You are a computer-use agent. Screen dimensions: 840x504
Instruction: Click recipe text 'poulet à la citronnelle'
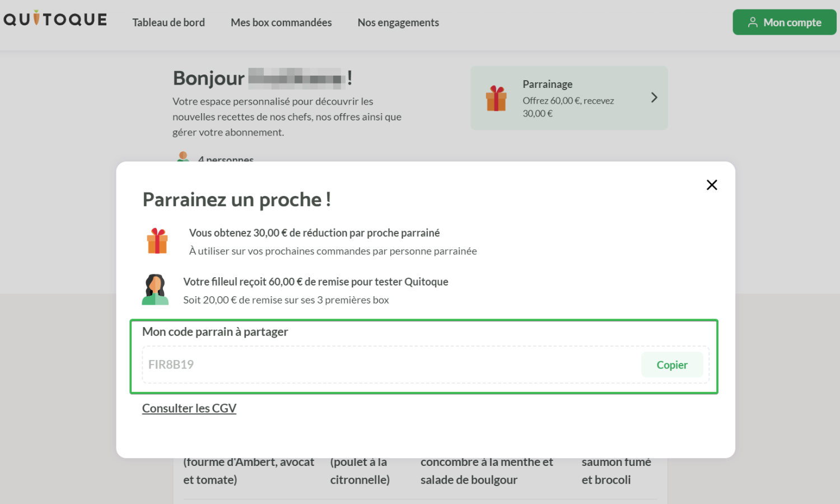tap(360, 471)
